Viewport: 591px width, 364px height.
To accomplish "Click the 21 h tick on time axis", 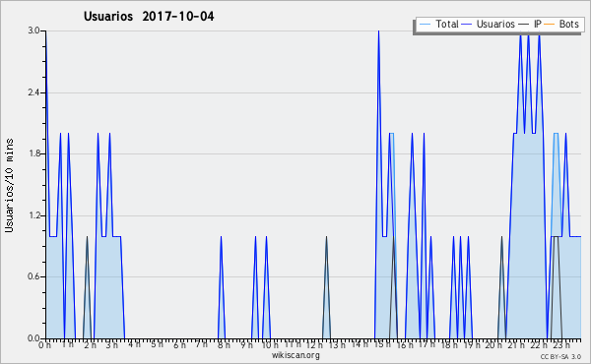I will pyautogui.click(x=515, y=345).
